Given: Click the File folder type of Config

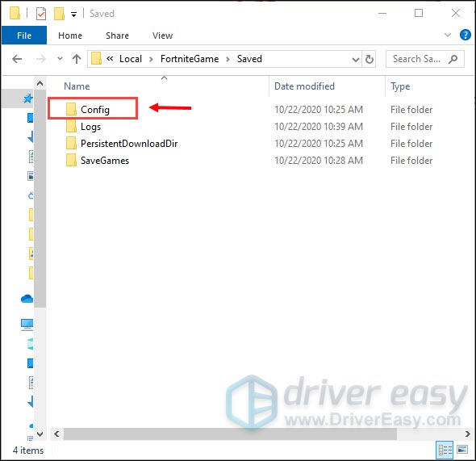Looking at the screenshot, I should [x=411, y=110].
